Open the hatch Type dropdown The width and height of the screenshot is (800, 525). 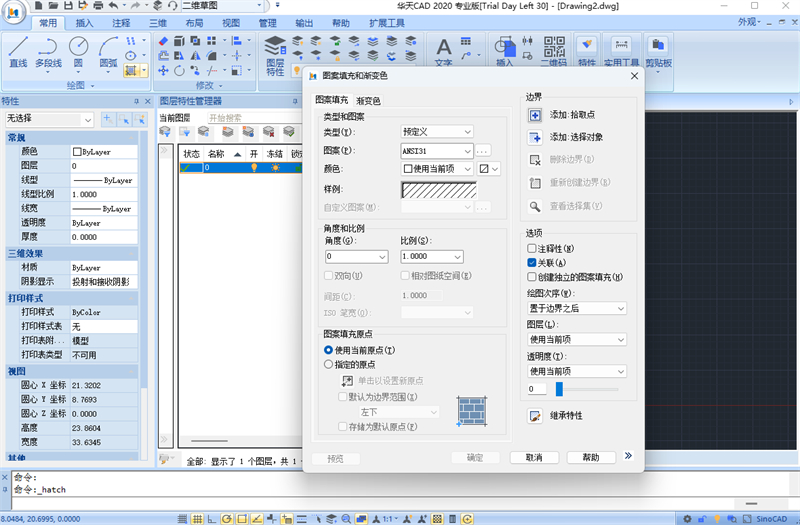pos(437,131)
